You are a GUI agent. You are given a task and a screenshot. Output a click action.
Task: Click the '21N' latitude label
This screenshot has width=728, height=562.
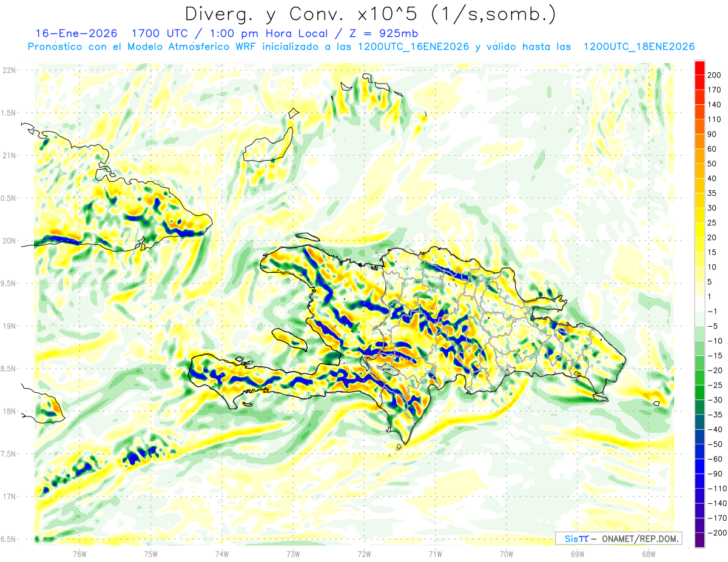pos(9,155)
